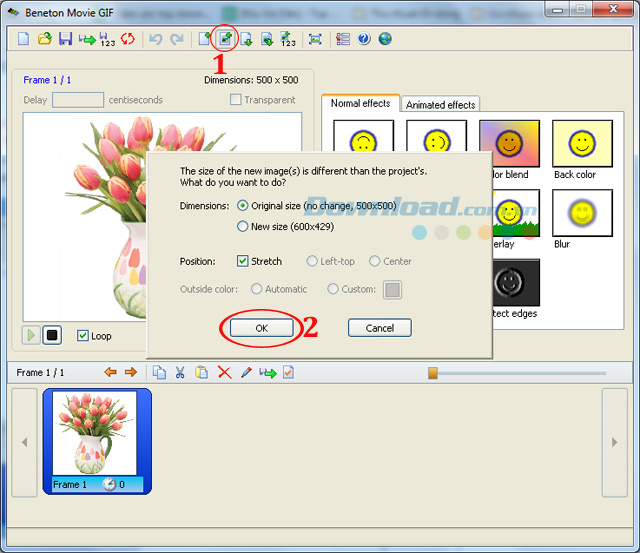Switch to Normal effects tab
This screenshot has width=640, height=553.
(x=360, y=103)
